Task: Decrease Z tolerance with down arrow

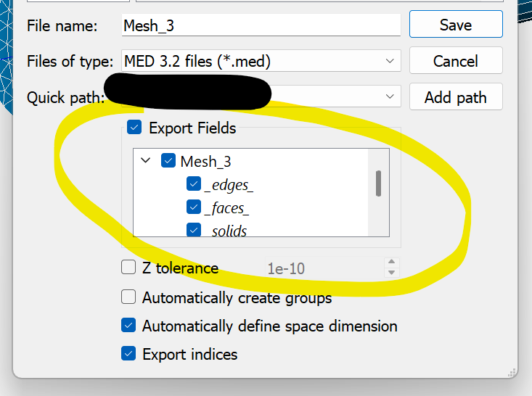Action: tap(391, 273)
